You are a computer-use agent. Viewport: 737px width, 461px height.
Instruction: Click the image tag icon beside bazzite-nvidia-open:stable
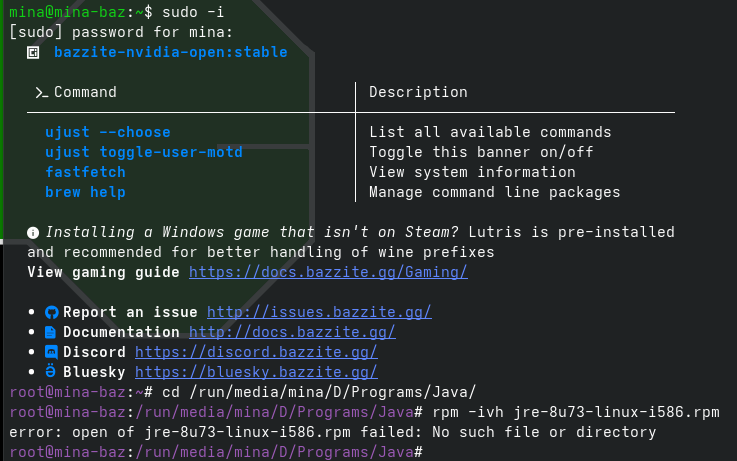click(x=33, y=52)
